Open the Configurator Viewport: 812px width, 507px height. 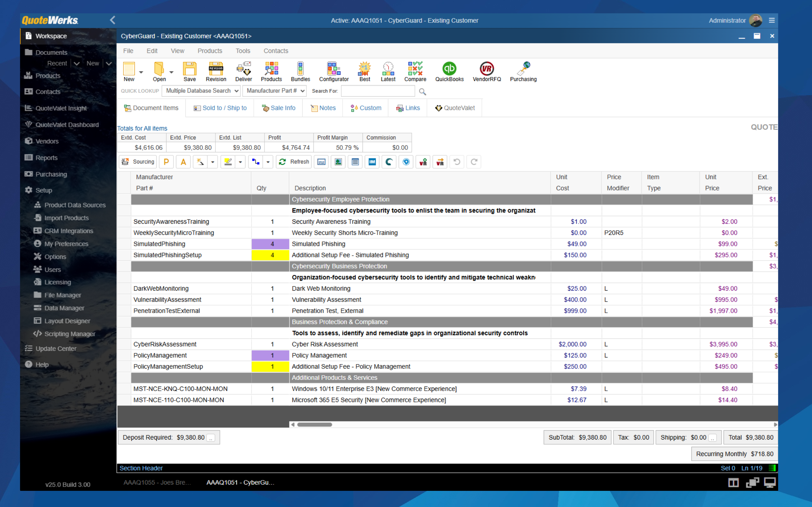pos(334,71)
